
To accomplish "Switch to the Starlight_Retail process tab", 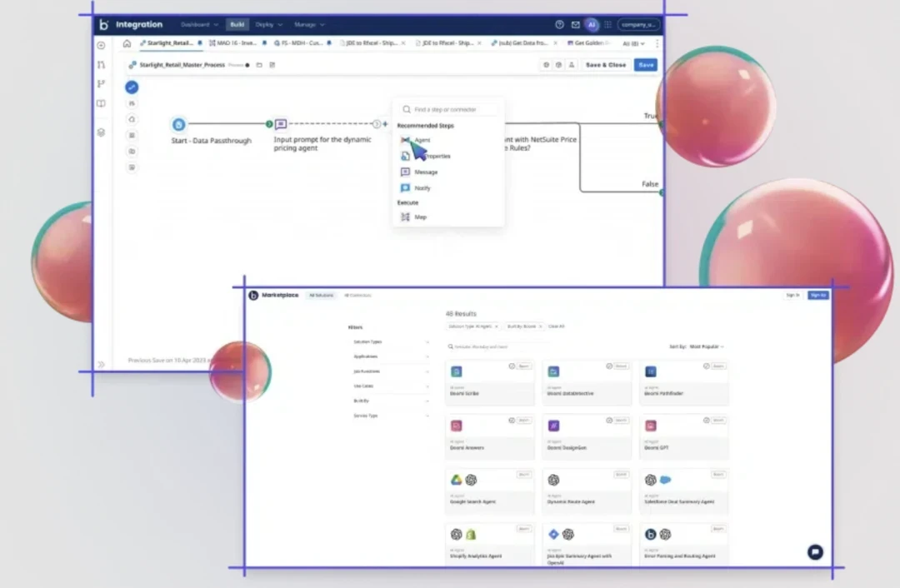I will click(170, 43).
